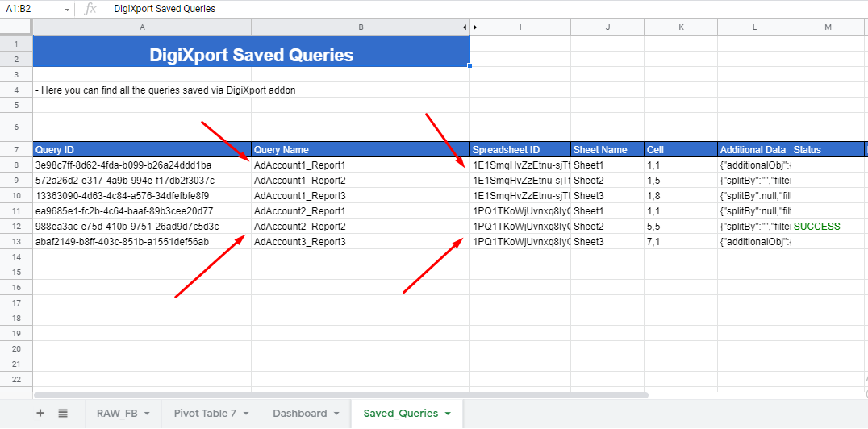Image resolution: width=868 pixels, height=429 pixels.
Task: Open the all sheets list icon
Action: pos(63,413)
